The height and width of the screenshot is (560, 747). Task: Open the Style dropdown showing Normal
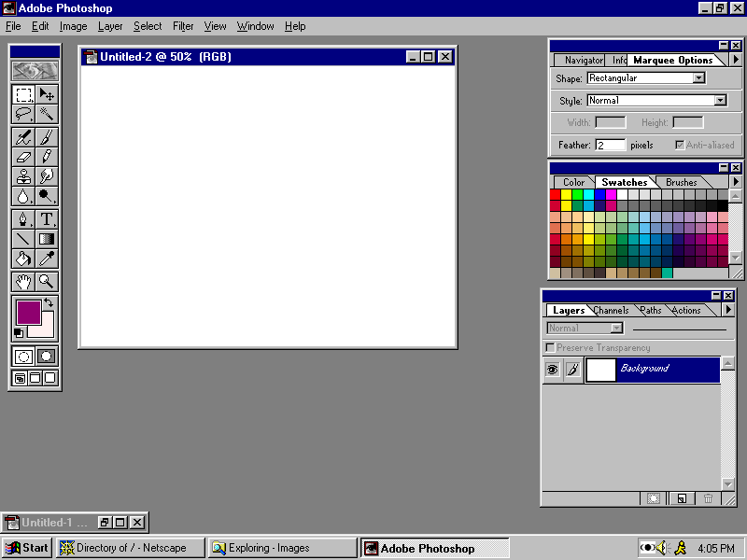pyautogui.click(x=720, y=101)
